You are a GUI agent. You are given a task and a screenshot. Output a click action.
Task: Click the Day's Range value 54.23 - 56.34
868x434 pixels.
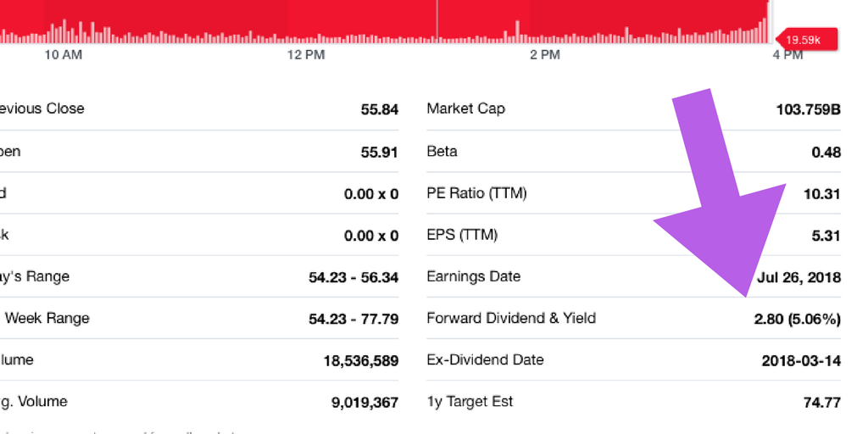353,277
